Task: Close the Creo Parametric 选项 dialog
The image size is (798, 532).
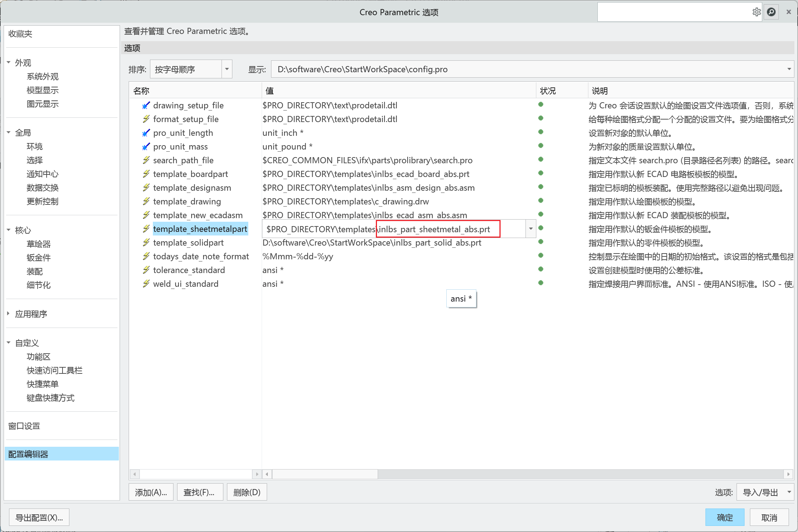Action: (789, 12)
